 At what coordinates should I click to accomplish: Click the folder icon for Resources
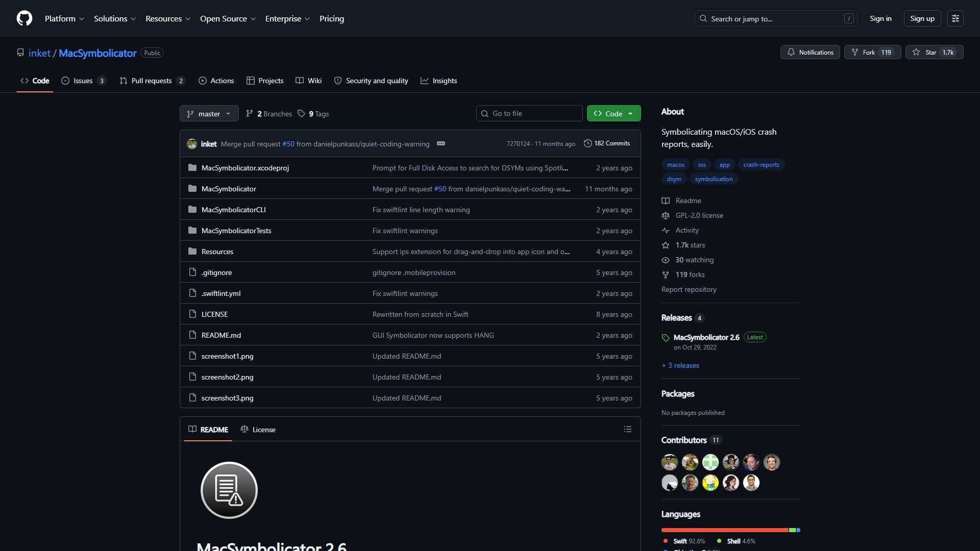[192, 252]
